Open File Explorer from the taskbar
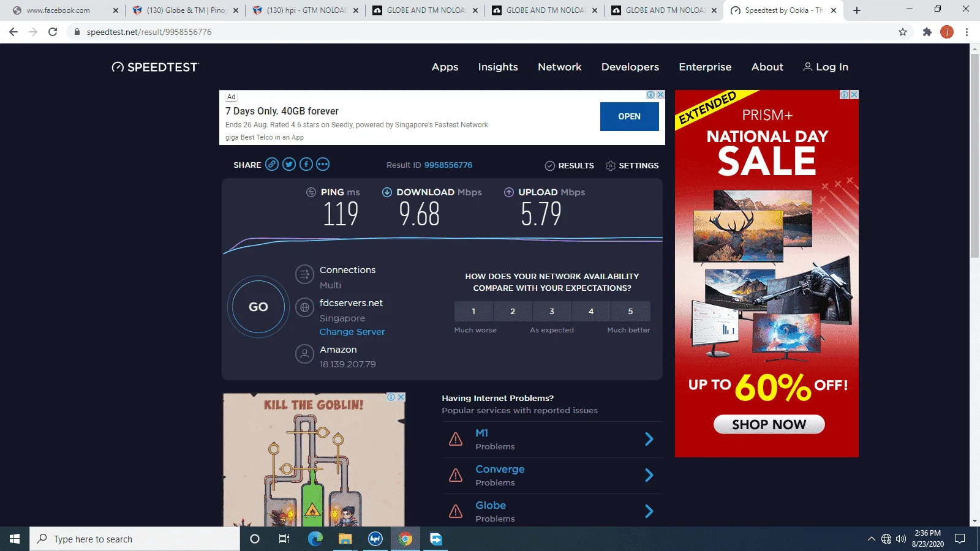980x551 pixels. coord(345,539)
